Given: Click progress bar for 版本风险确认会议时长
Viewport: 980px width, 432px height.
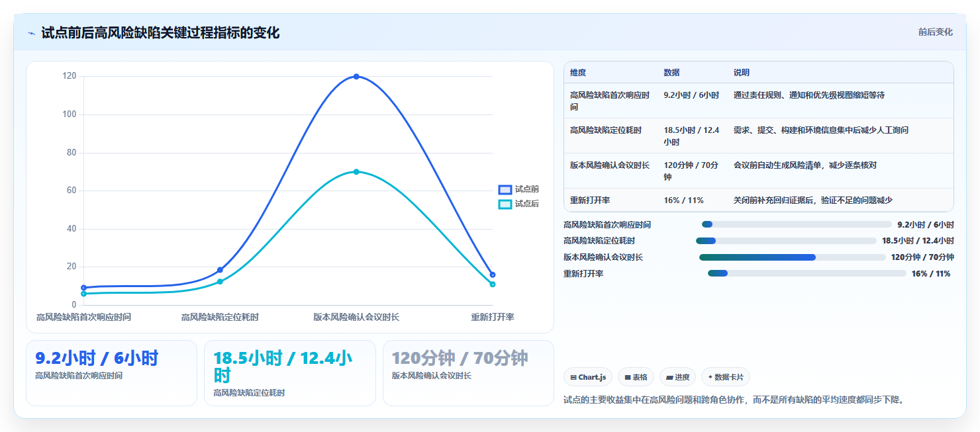Looking at the screenshot, I should (792, 257).
